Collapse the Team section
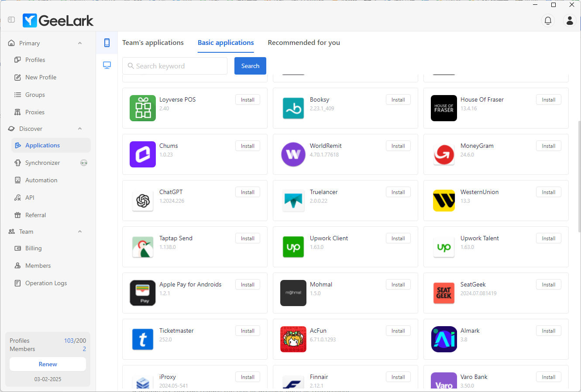581x392 pixels. click(x=80, y=232)
